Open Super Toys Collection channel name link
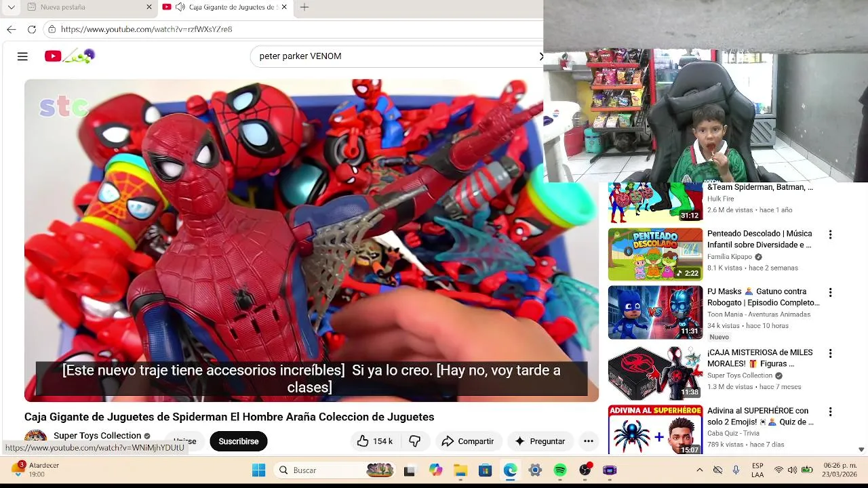 point(97,436)
